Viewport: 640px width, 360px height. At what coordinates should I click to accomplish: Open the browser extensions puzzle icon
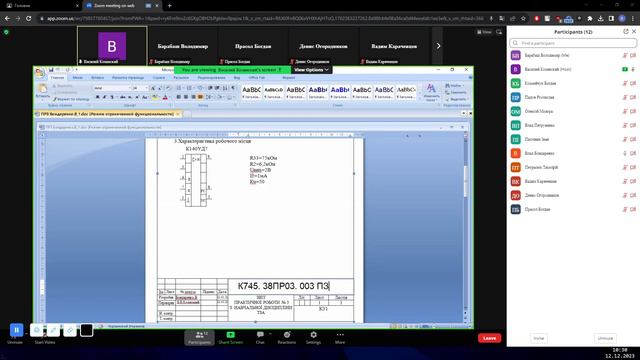pos(590,18)
